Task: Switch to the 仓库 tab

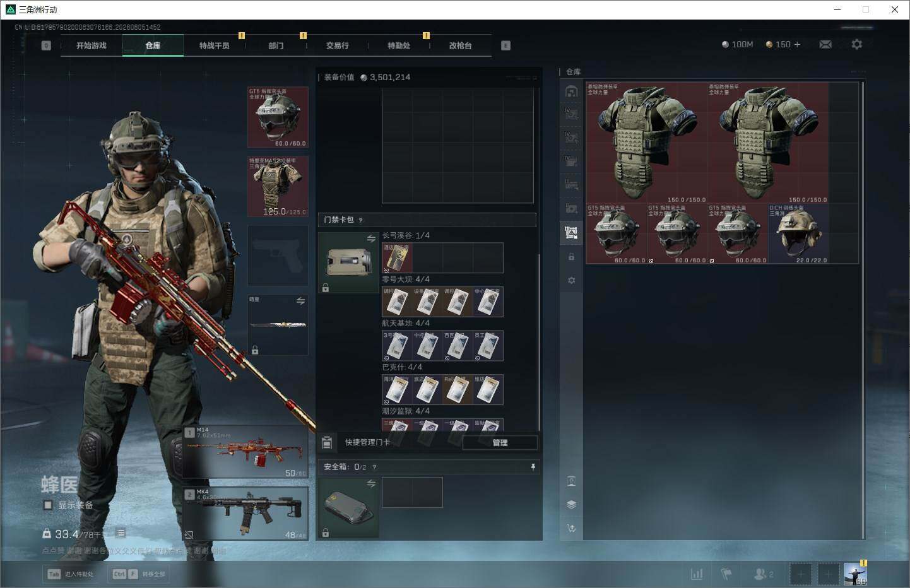Action: [x=153, y=45]
